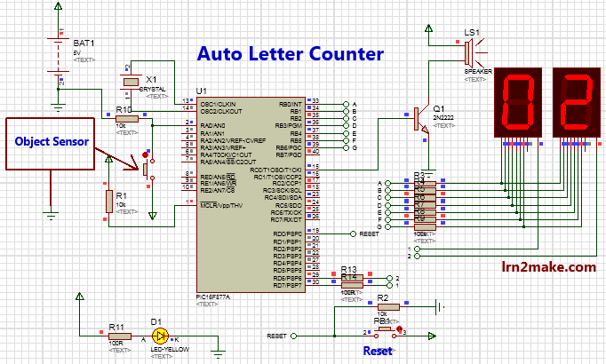606x364 pixels.
Task: Click the resistor on pin 29 RD6/PSP6
Action: click(x=352, y=278)
